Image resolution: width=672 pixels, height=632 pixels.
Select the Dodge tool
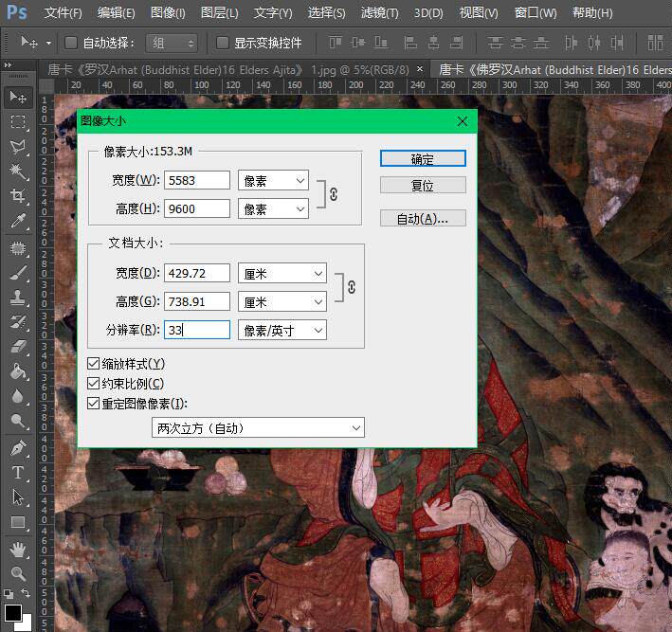point(18,421)
